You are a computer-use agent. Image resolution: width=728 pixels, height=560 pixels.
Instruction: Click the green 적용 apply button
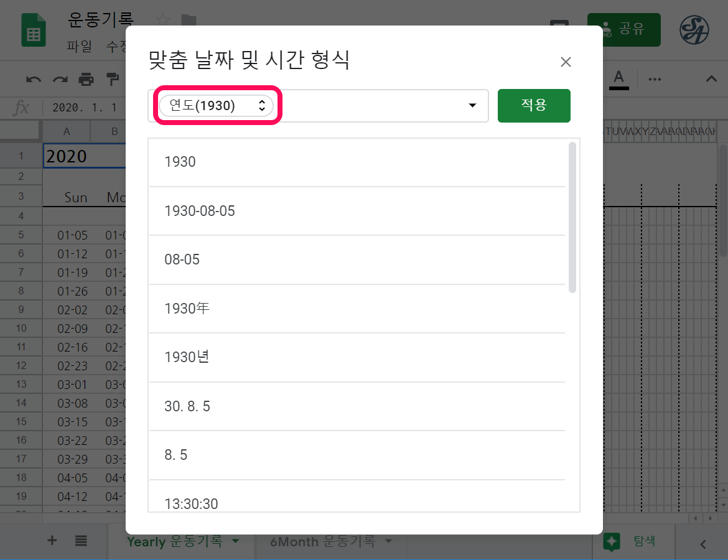click(534, 106)
